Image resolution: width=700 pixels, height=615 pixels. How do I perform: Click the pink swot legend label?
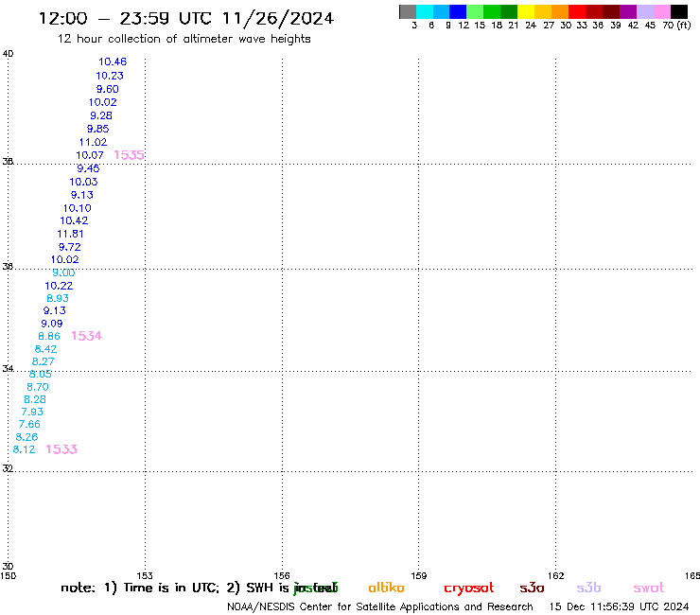pyautogui.click(x=649, y=588)
